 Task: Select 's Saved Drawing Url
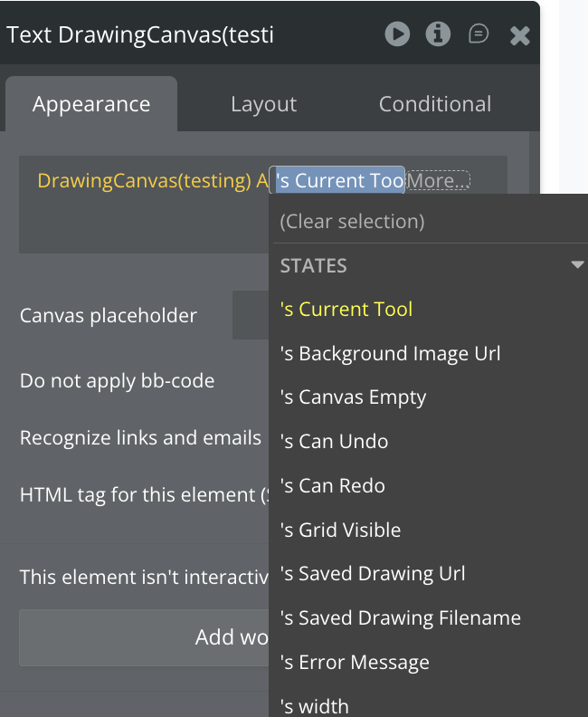[x=373, y=574]
